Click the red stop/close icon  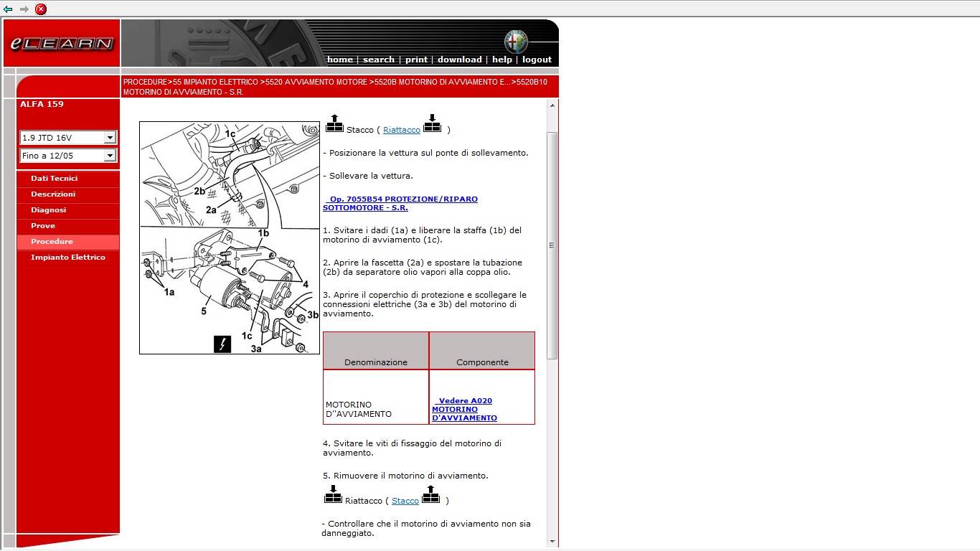[x=41, y=9]
